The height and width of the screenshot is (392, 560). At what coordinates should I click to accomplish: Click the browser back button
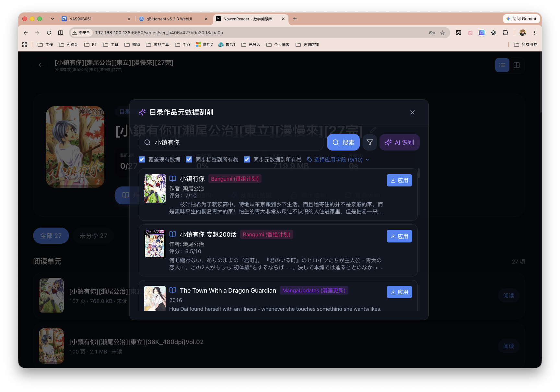pyautogui.click(x=26, y=33)
